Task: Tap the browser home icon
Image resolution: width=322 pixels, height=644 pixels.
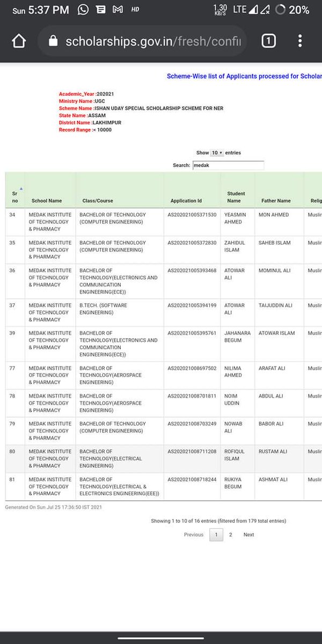Action: [x=19, y=41]
